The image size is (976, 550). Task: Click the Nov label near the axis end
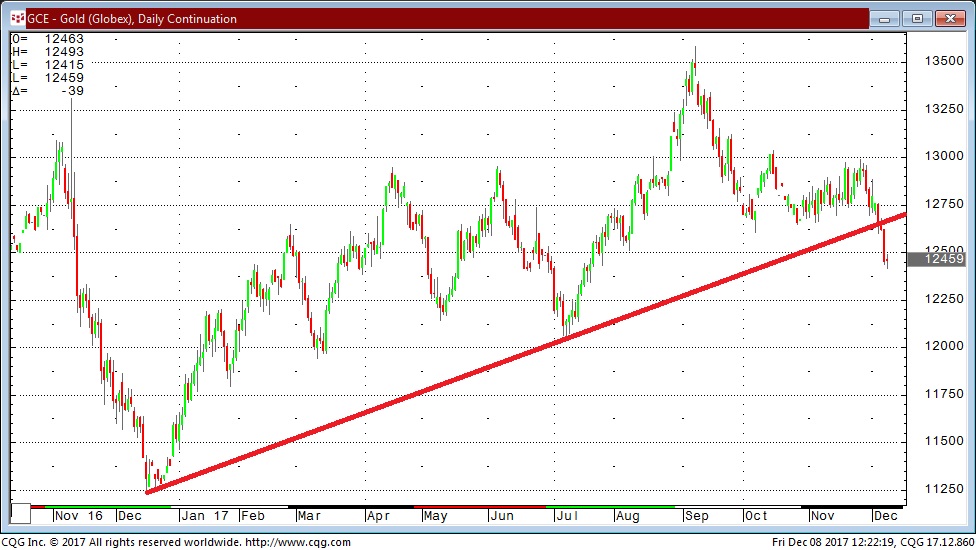pyautogui.click(x=822, y=516)
